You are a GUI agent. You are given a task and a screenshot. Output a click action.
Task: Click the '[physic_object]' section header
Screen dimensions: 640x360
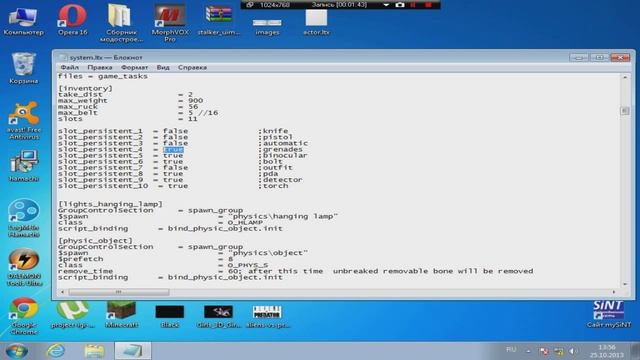coord(95,241)
